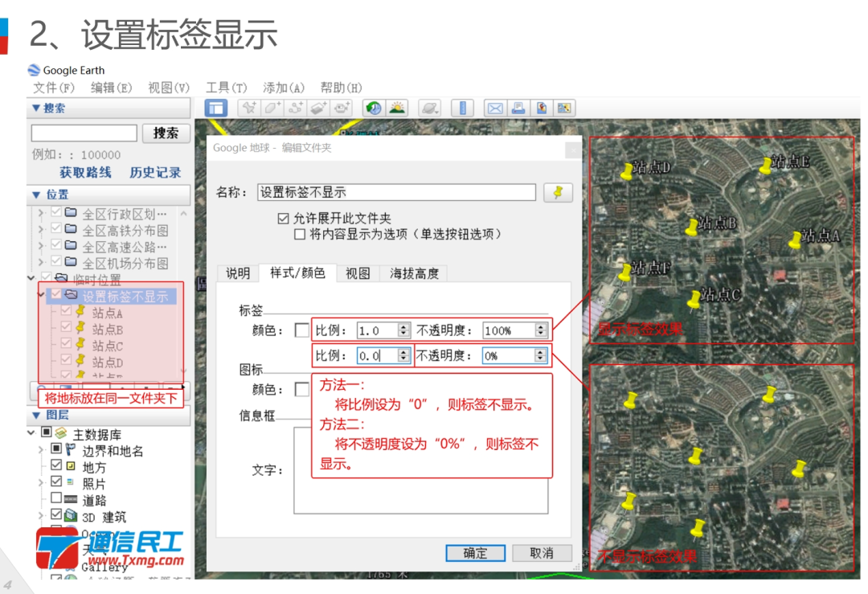Click the add path toolbar icon
This screenshot has width=868, height=594.
coord(295,108)
